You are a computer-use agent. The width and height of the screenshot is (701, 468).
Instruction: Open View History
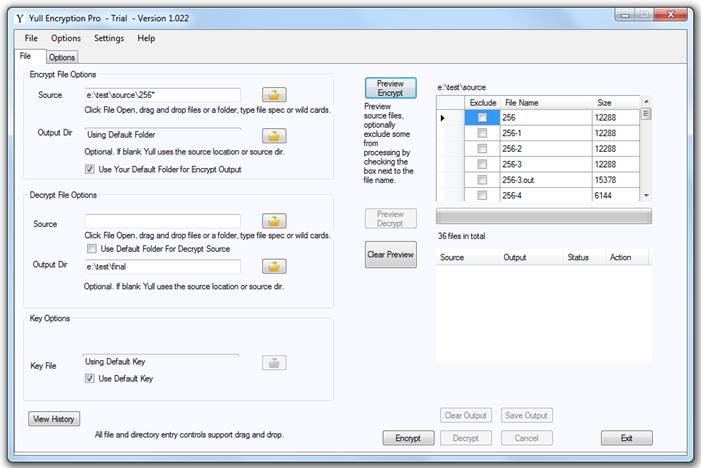coord(54,419)
